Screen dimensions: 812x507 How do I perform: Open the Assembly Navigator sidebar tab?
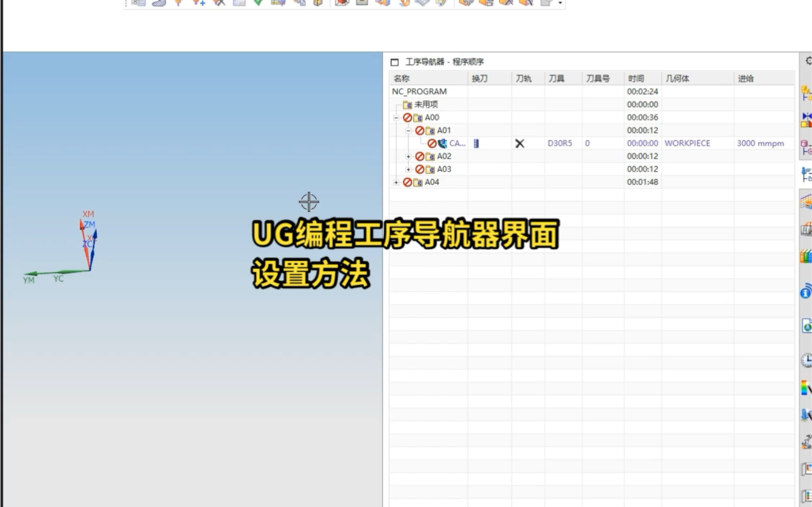[x=806, y=93]
